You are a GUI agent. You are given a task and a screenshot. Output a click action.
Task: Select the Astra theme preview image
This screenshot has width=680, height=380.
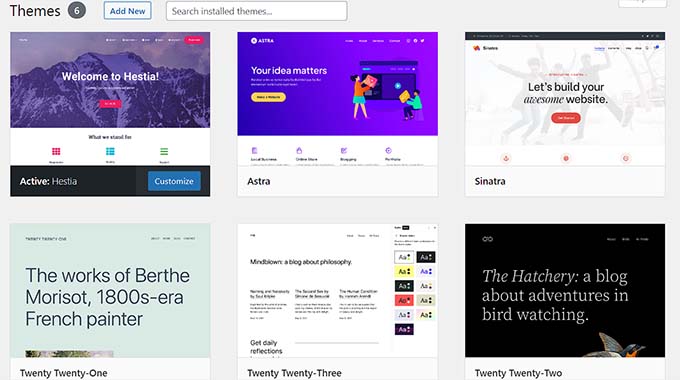pos(337,99)
